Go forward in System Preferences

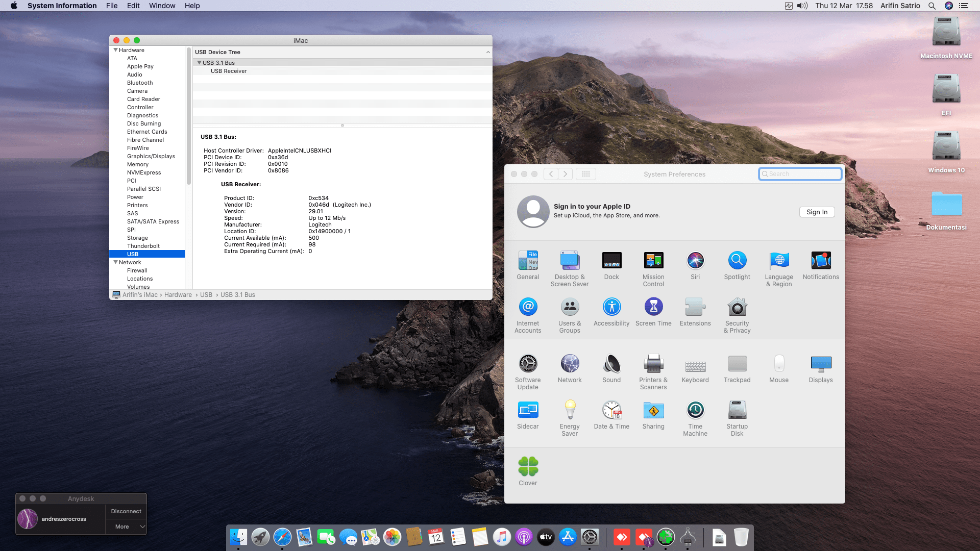click(565, 174)
